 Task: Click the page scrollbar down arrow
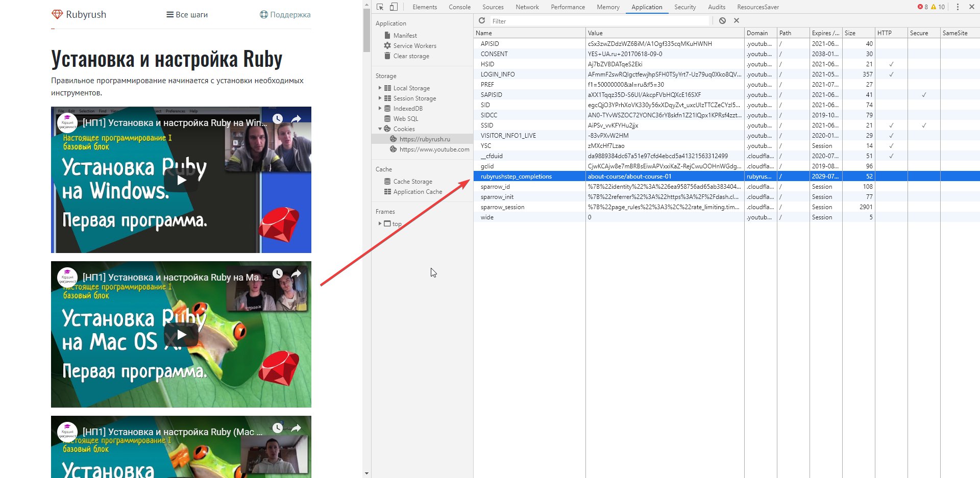366,474
